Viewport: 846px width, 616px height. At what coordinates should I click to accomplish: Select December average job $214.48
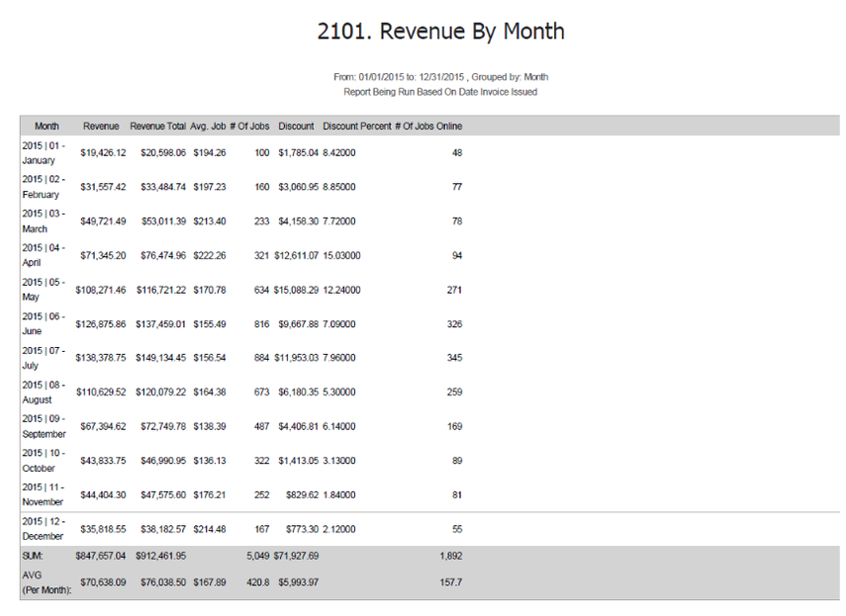point(210,529)
